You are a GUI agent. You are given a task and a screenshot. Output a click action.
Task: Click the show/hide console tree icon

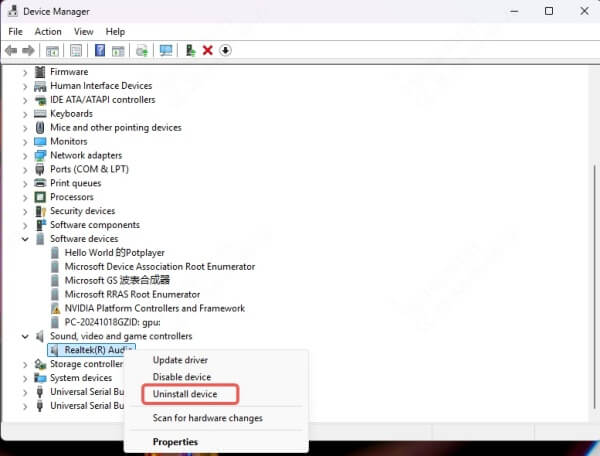pos(52,50)
